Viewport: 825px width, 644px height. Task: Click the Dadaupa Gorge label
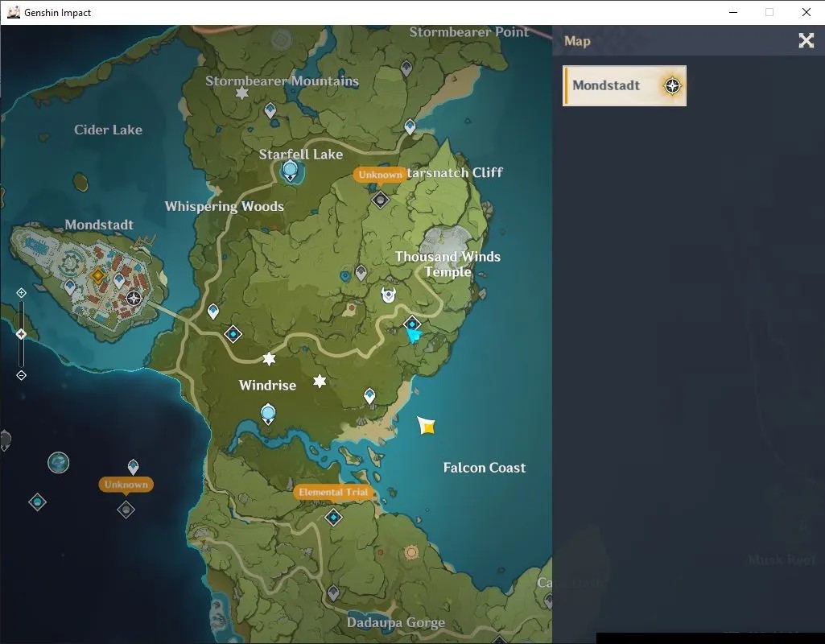(x=396, y=623)
